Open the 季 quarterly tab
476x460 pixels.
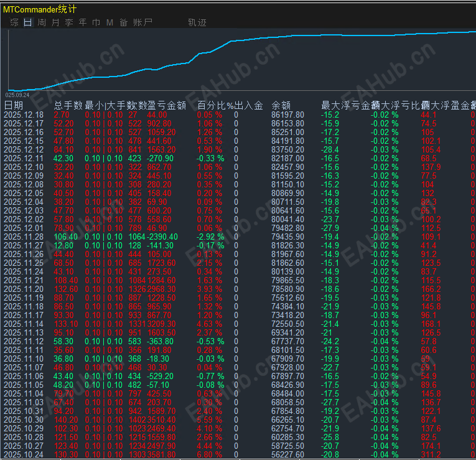point(69,22)
